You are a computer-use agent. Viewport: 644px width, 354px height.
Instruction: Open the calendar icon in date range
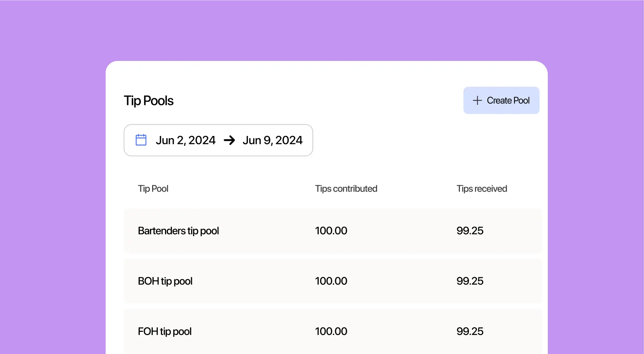(141, 140)
